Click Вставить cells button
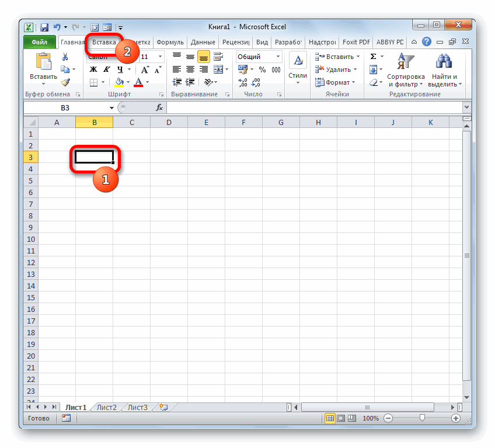 point(337,57)
